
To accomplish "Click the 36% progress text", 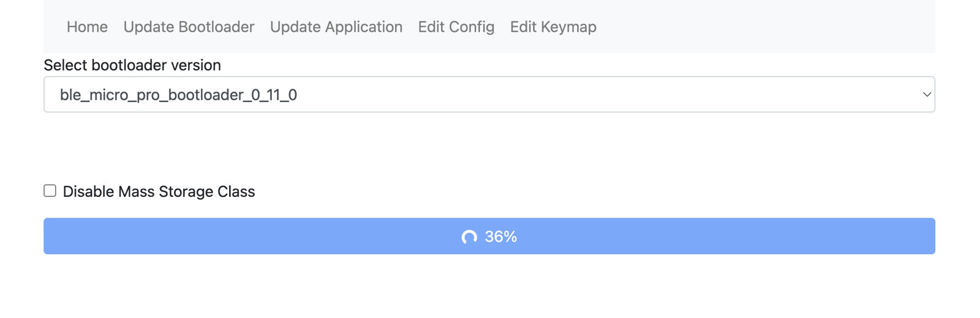I will 501,237.
